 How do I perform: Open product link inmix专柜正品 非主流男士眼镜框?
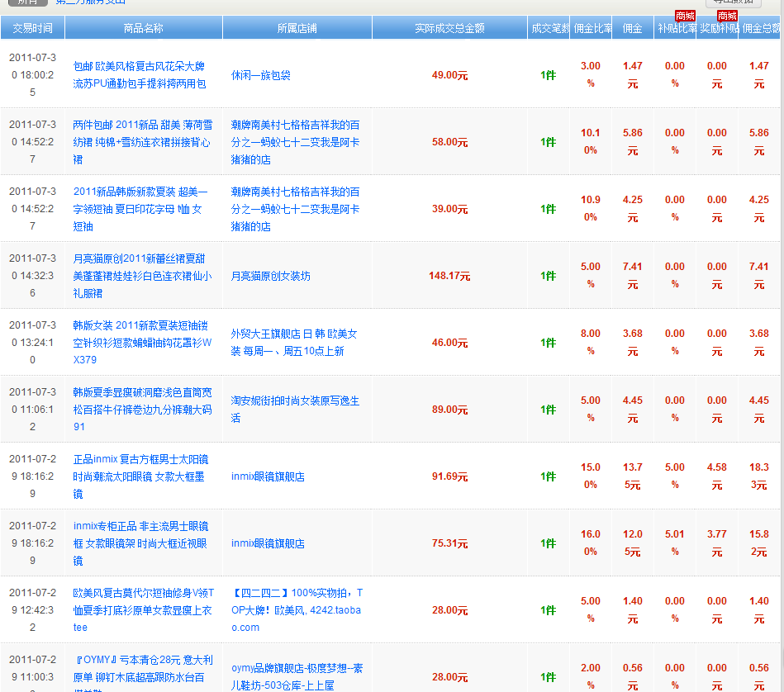(140, 543)
